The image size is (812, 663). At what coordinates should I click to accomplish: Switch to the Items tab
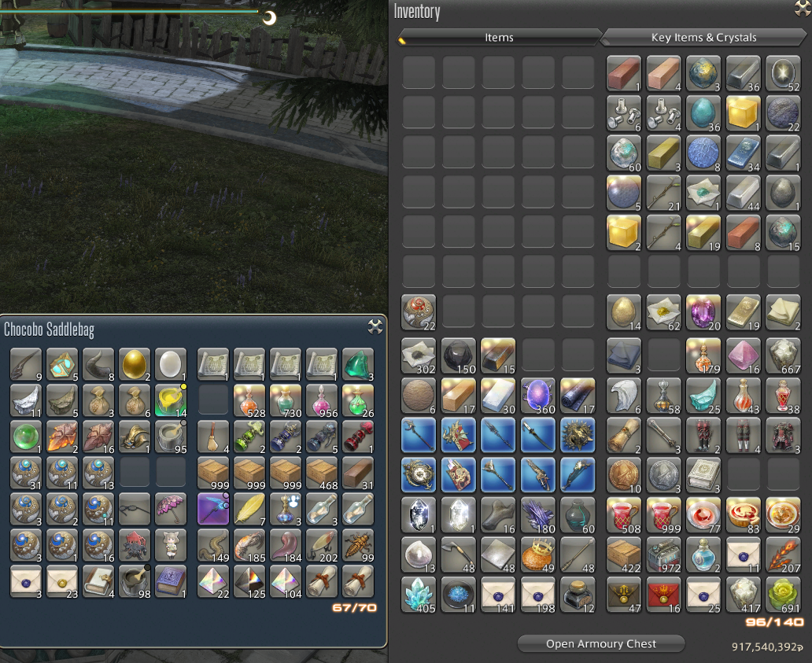(x=499, y=37)
